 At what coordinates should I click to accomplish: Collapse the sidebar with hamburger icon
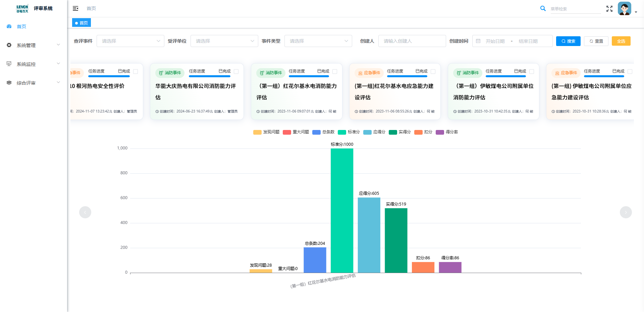[x=75, y=8]
